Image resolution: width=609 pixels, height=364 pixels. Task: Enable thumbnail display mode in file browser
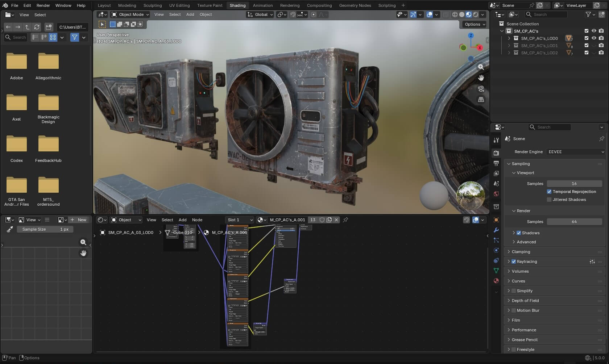pos(53,37)
